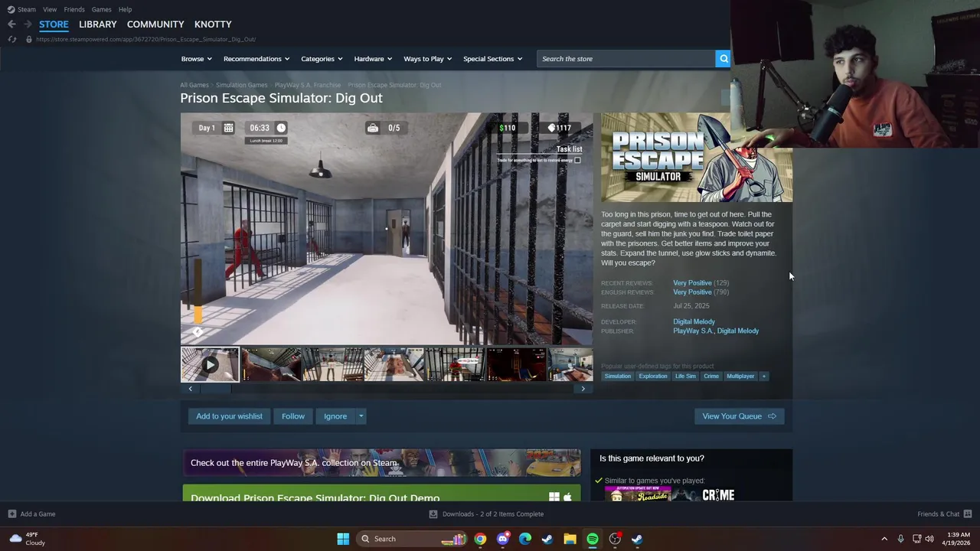Open recent reviews Very Positive (129)
Screen dimensions: 980x551
tap(701, 283)
